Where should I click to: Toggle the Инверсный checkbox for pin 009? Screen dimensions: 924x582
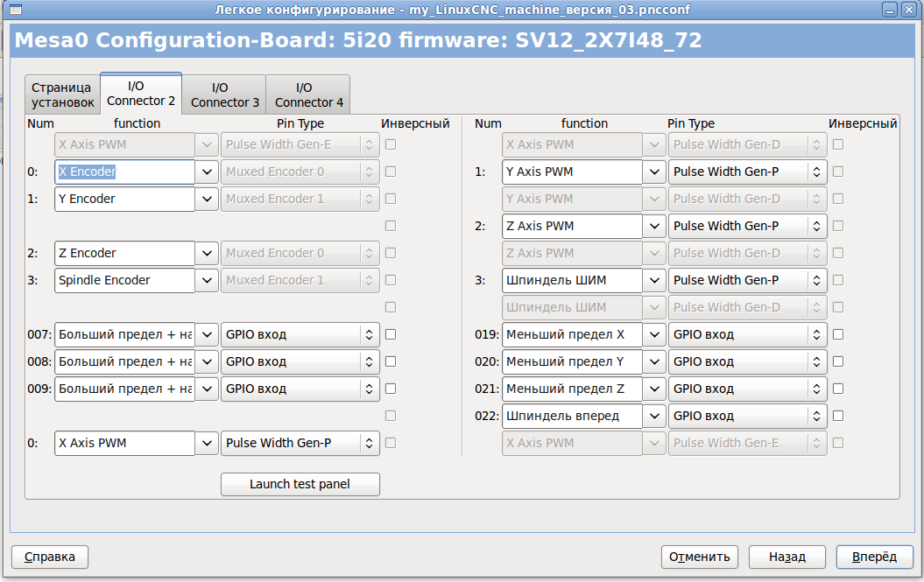[390, 389]
